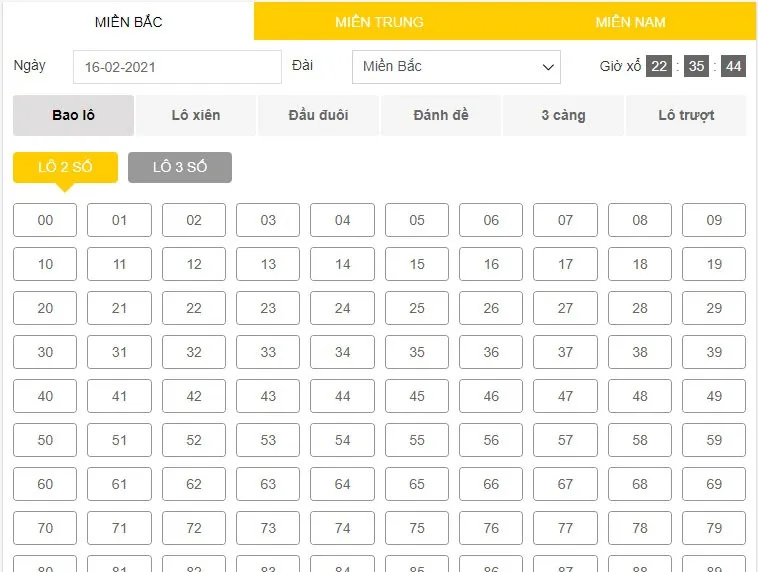
Task: Click the Ngày date input field
Action: pyautogui.click(x=177, y=67)
